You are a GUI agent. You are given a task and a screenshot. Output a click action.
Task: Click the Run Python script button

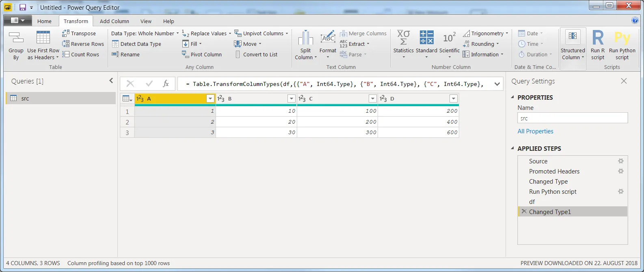pos(622,45)
